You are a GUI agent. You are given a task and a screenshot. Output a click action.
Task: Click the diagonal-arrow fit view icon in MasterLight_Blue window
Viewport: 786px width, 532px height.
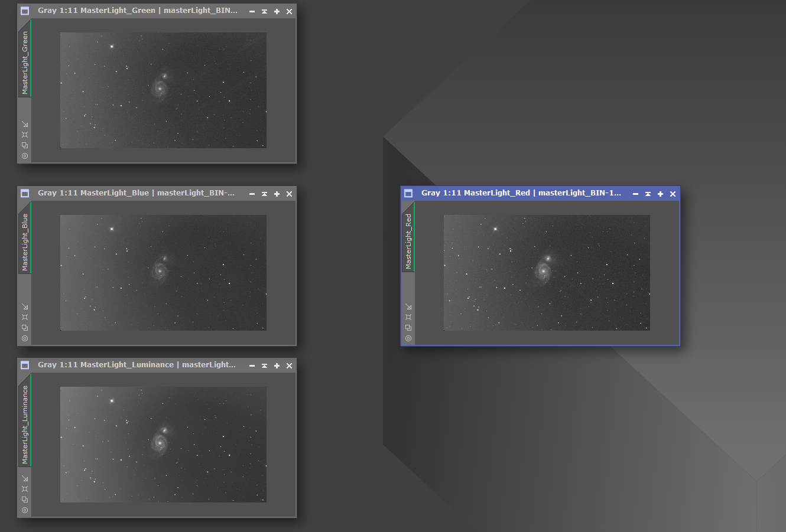(x=25, y=306)
